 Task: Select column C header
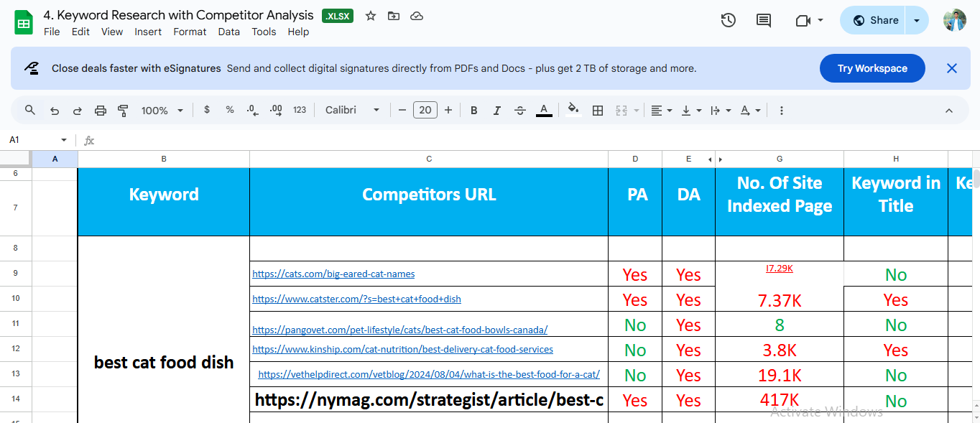coord(429,159)
